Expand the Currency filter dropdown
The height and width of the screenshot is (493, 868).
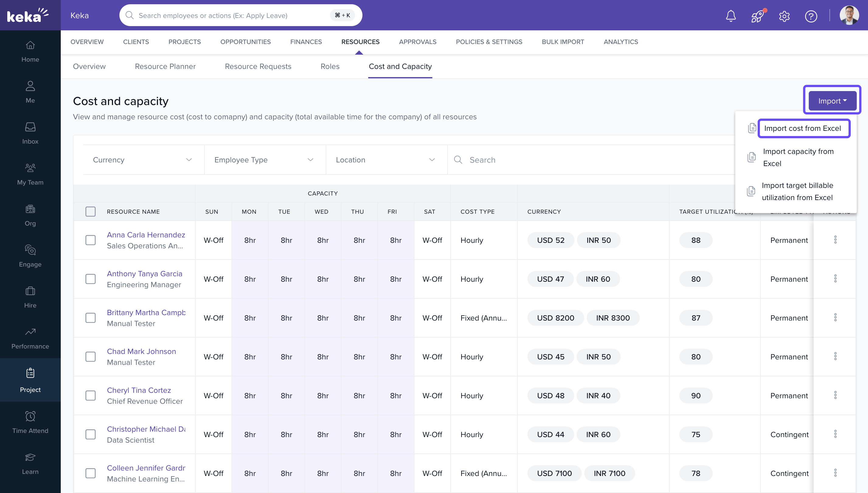coord(143,160)
